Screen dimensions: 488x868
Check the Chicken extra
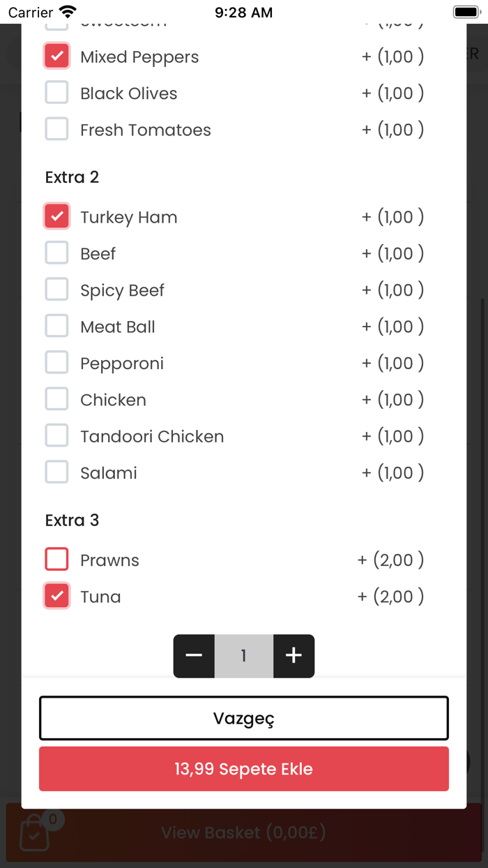(x=57, y=399)
